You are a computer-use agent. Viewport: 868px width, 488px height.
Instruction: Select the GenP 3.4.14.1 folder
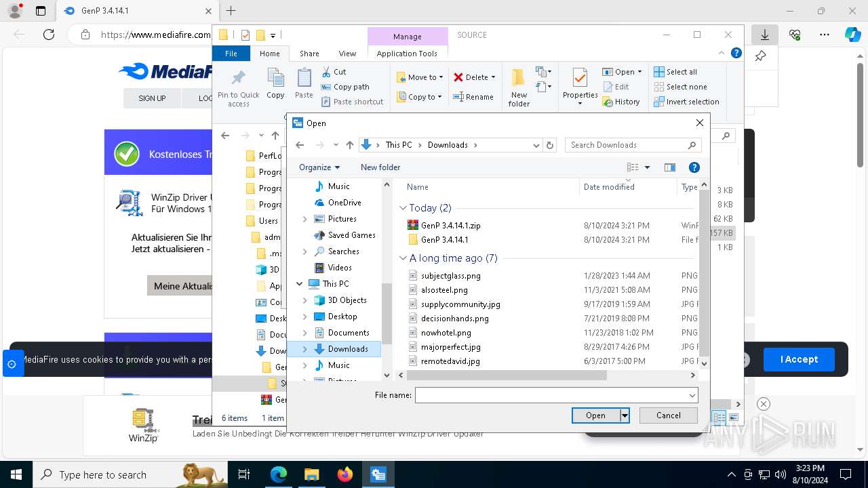click(444, 239)
